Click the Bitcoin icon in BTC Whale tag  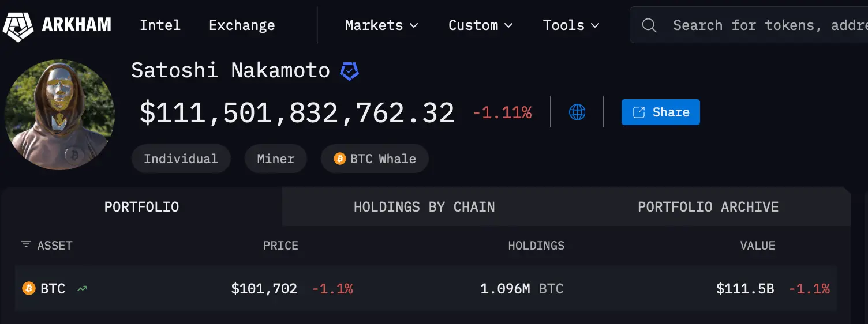point(340,159)
